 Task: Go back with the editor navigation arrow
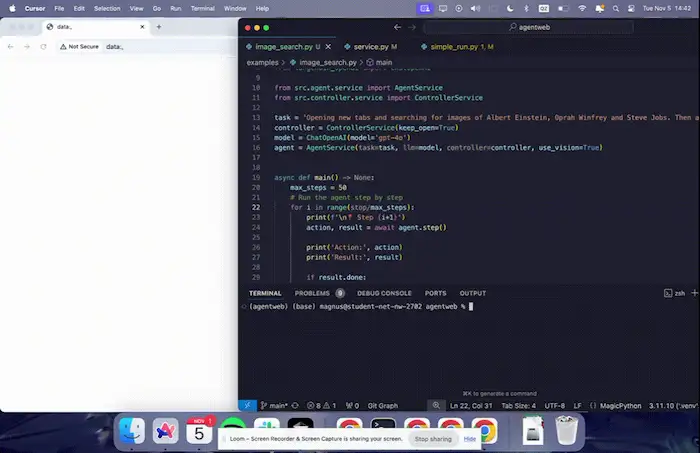(x=398, y=27)
